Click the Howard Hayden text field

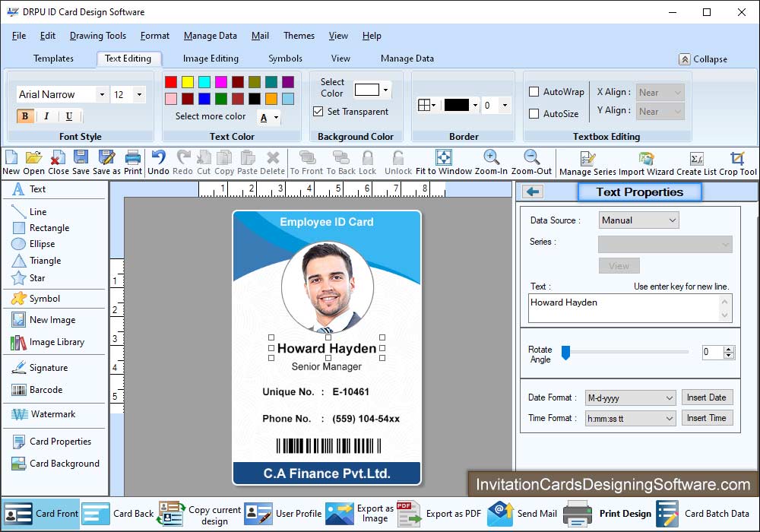coord(630,308)
